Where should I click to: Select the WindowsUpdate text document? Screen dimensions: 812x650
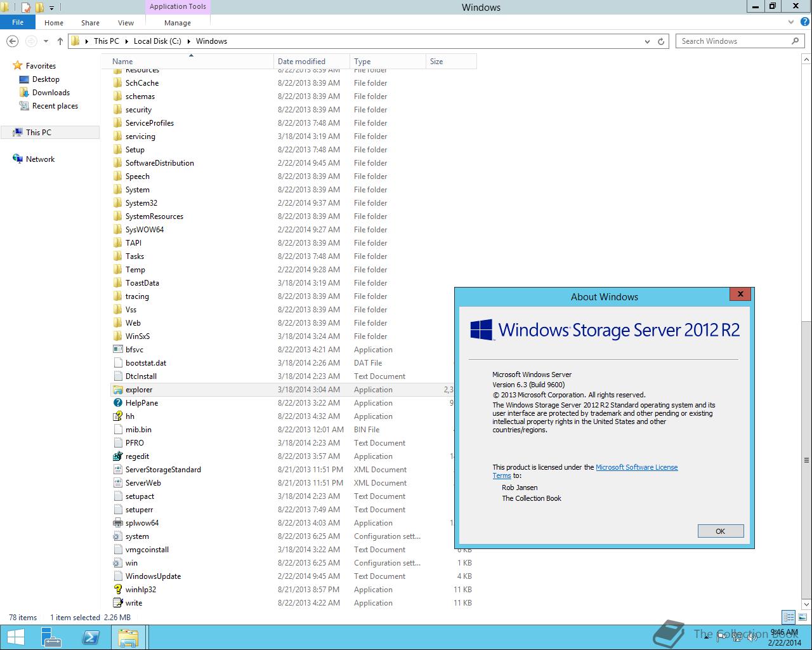point(292,576)
